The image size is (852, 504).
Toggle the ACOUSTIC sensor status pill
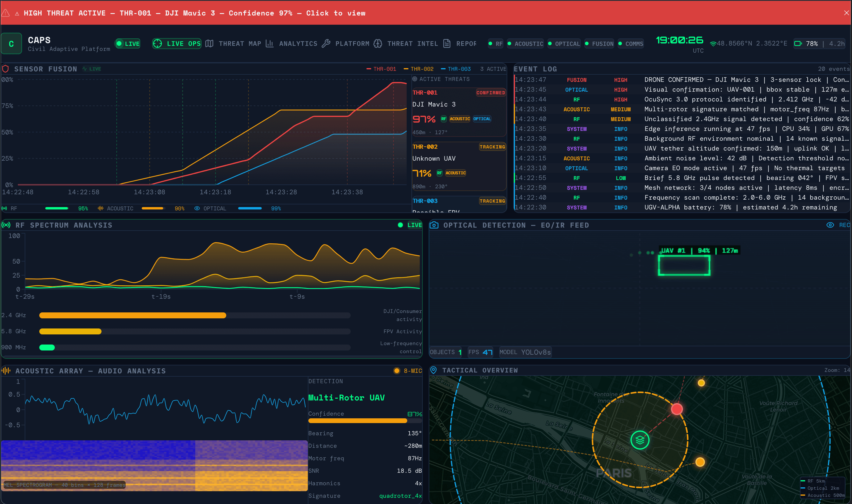coord(525,43)
